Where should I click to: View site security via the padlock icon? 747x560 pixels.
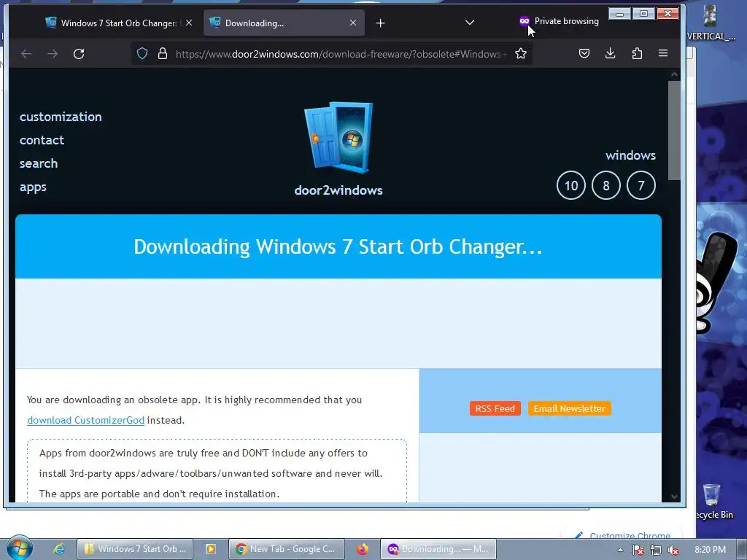point(163,53)
